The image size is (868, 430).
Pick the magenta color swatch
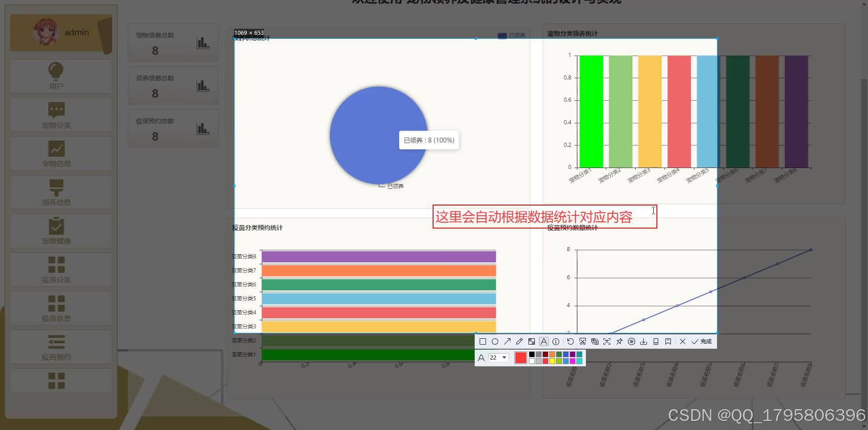click(x=572, y=361)
